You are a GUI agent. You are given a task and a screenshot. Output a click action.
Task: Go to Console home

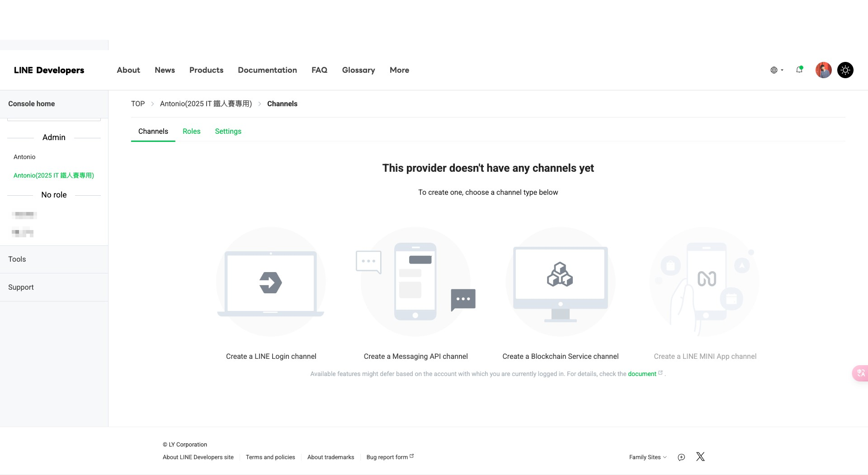tap(32, 103)
